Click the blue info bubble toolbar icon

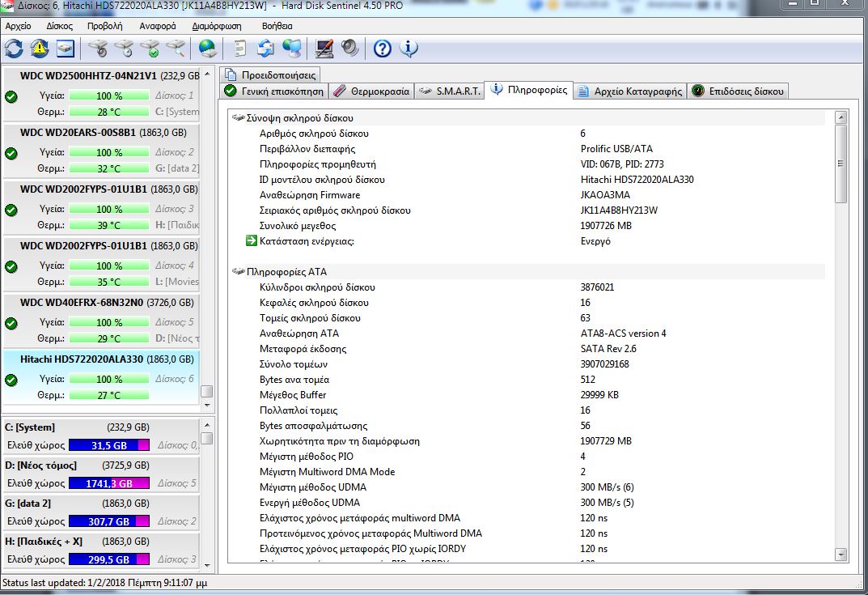click(409, 49)
